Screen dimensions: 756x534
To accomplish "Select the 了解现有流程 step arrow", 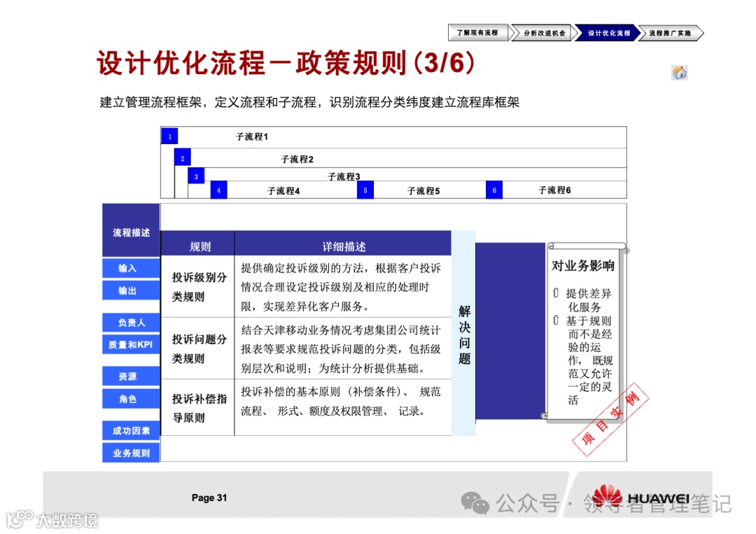I will [x=477, y=33].
